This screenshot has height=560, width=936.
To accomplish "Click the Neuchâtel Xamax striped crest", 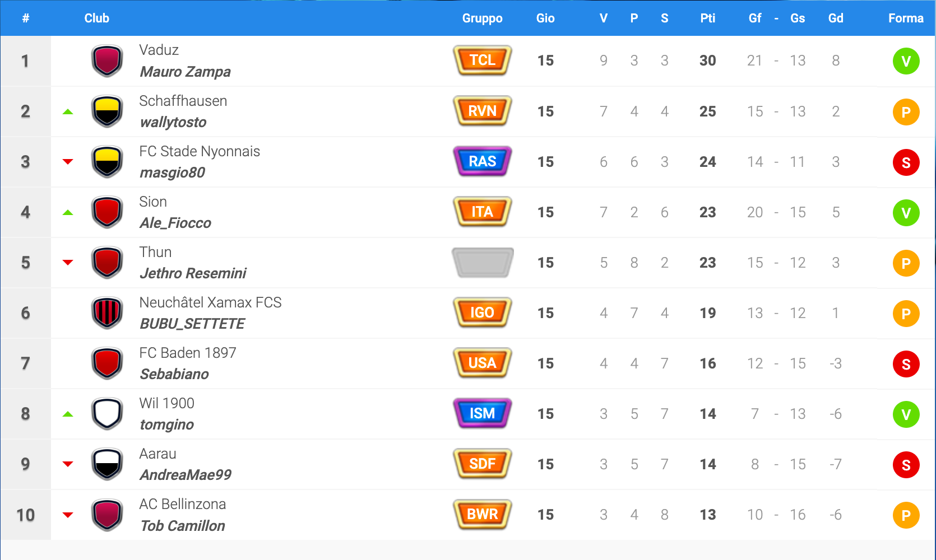I will (x=107, y=312).
